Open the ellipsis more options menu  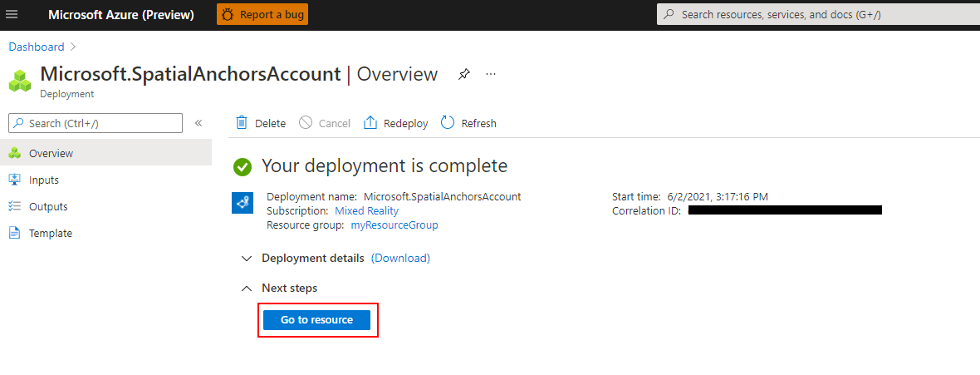tap(491, 75)
